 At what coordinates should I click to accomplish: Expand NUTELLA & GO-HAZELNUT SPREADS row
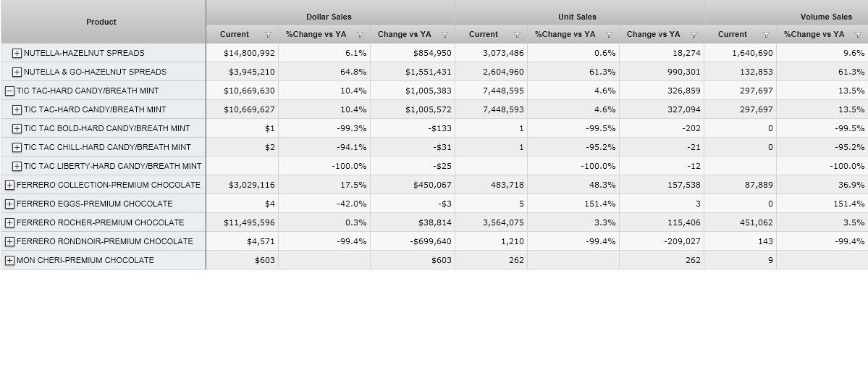pyautogui.click(x=17, y=72)
